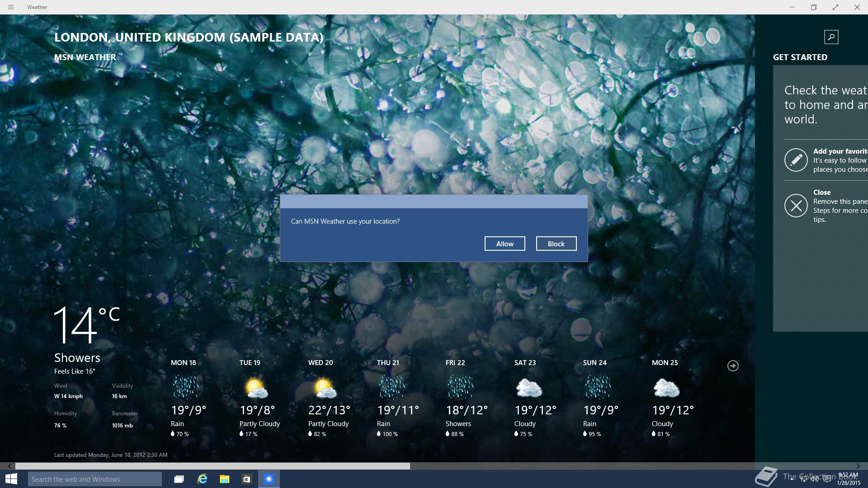Click the Showers condition text
Image resolution: width=868 pixels, height=488 pixels.
click(77, 358)
